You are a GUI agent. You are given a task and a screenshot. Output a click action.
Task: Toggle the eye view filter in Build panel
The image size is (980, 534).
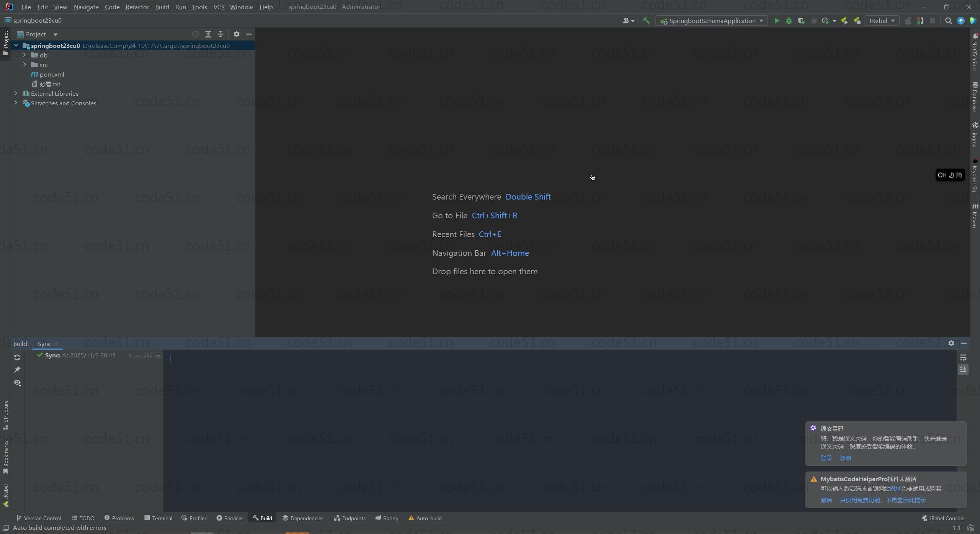tap(17, 383)
